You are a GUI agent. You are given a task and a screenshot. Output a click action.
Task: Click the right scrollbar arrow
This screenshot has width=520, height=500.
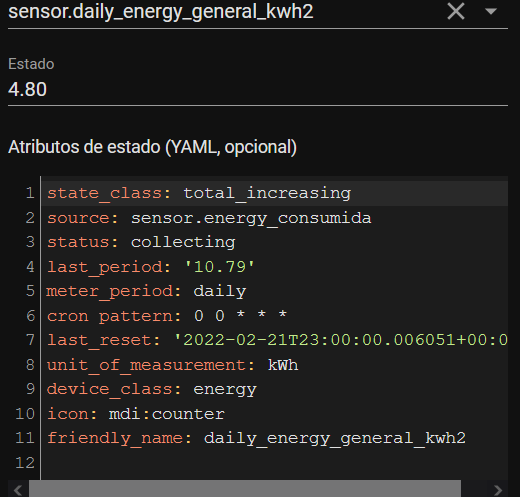pyautogui.click(x=498, y=490)
